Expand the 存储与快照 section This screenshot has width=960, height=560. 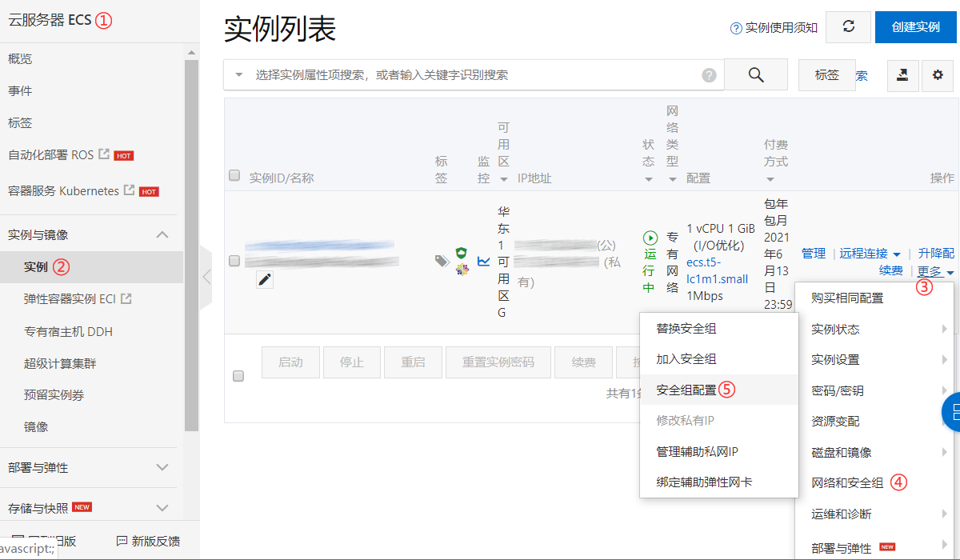click(162, 507)
